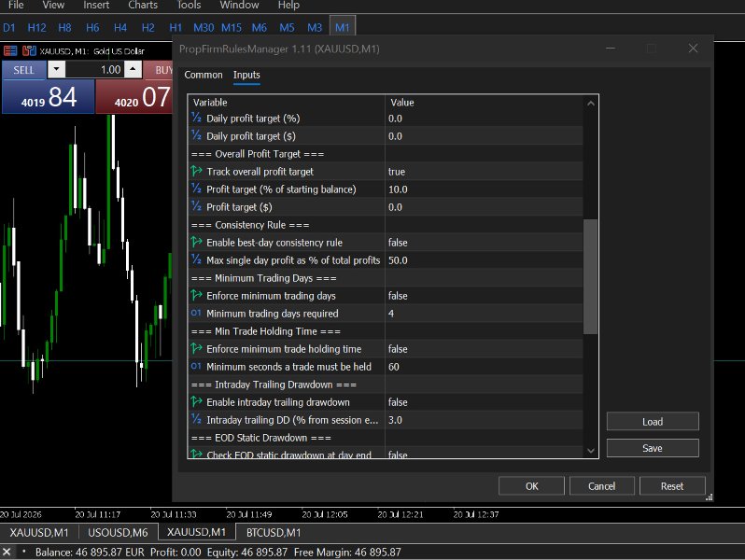Click the Save button
745x560 pixels.
point(653,448)
